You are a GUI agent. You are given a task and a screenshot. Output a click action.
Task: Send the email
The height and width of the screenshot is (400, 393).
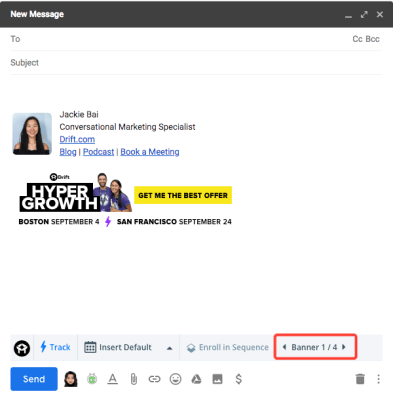[34, 379]
